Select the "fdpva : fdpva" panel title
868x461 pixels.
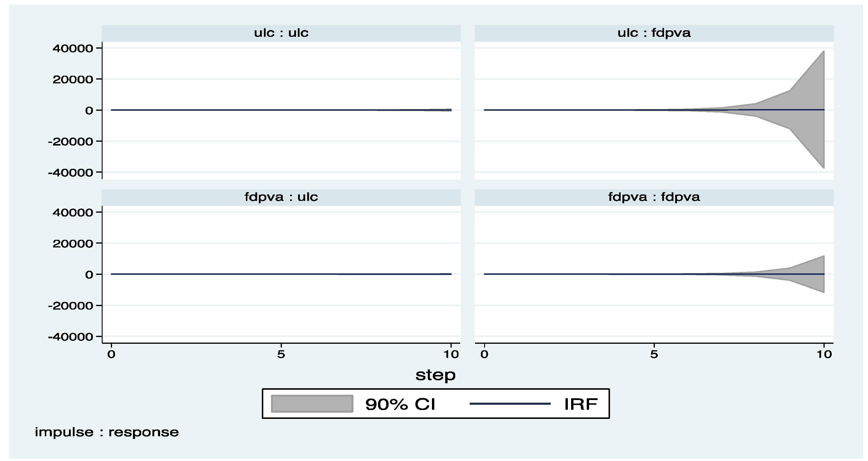click(x=654, y=197)
